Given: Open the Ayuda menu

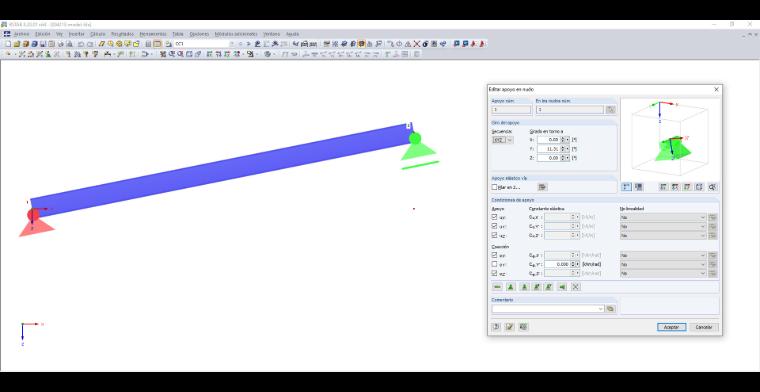Looking at the screenshot, I should click(292, 34).
